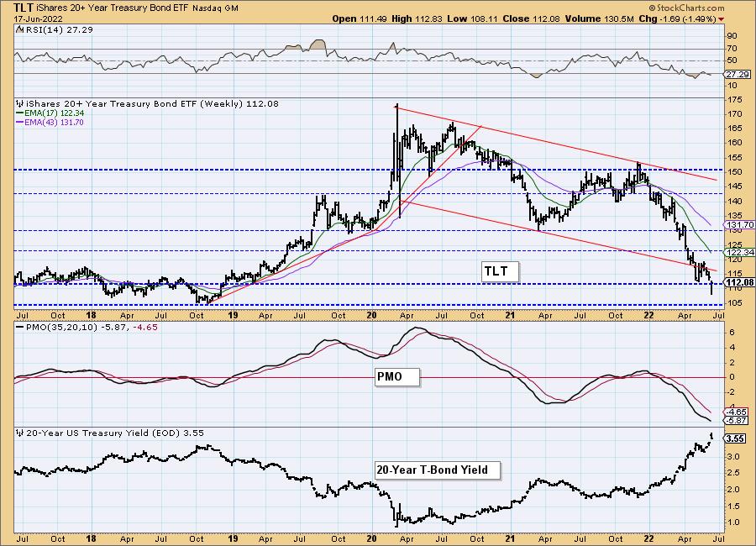
Task: Click the -5.87 PMO value tag
Action: pyautogui.click(x=737, y=421)
